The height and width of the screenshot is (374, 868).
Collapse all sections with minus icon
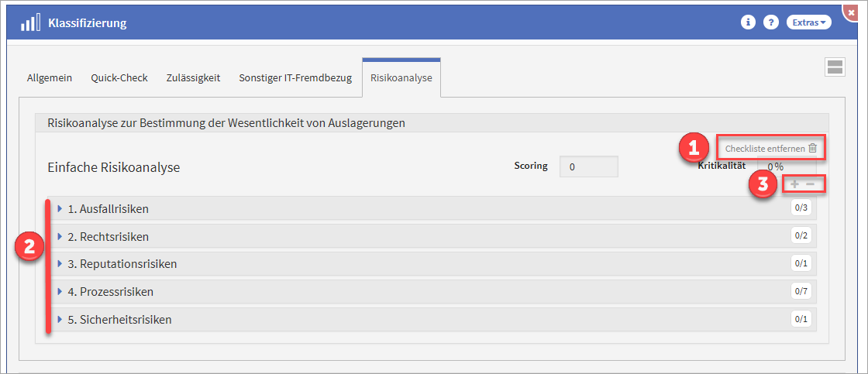(811, 184)
